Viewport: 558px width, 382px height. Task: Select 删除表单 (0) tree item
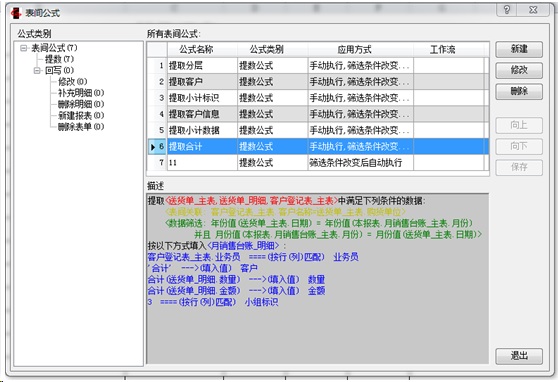click(x=81, y=127)
